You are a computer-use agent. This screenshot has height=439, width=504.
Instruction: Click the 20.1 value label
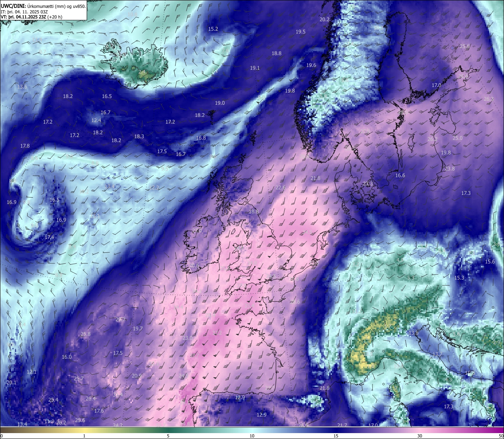(11, 382)
